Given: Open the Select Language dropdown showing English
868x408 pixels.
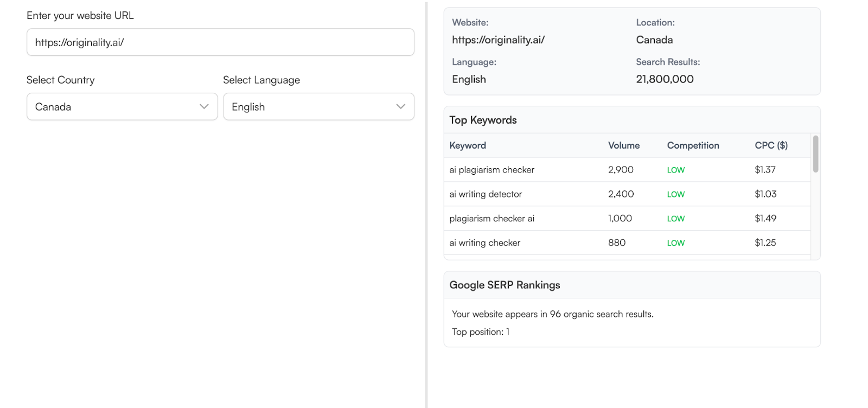Looking at the screenshot, I should pos(318,107).
